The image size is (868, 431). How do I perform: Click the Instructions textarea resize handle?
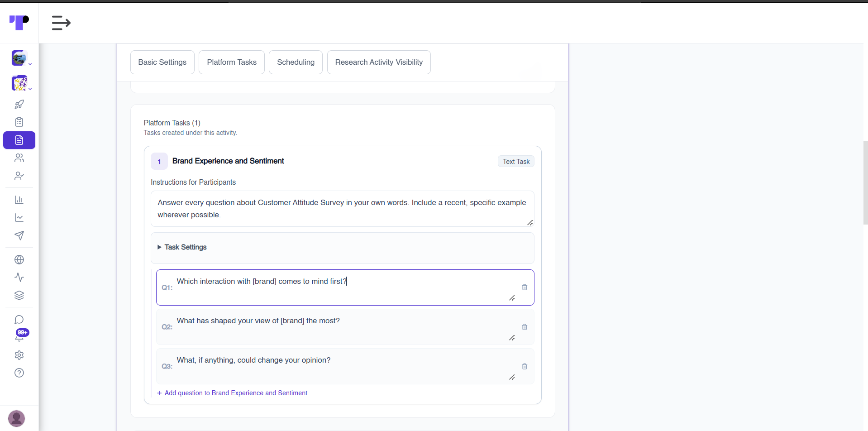[x=530, y=222]
